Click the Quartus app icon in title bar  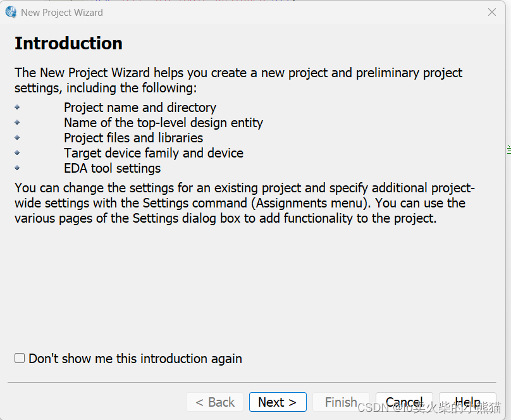(x=11, y=12)
